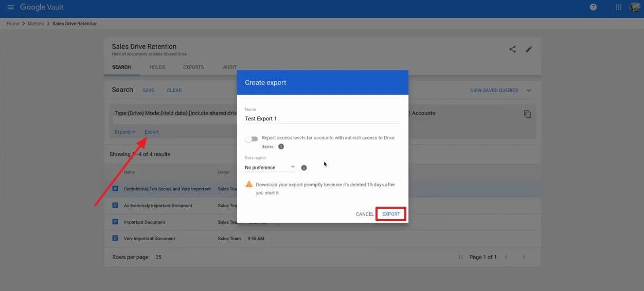Expand the search query details
The image size is (644, 291).
tap(125, 132)
